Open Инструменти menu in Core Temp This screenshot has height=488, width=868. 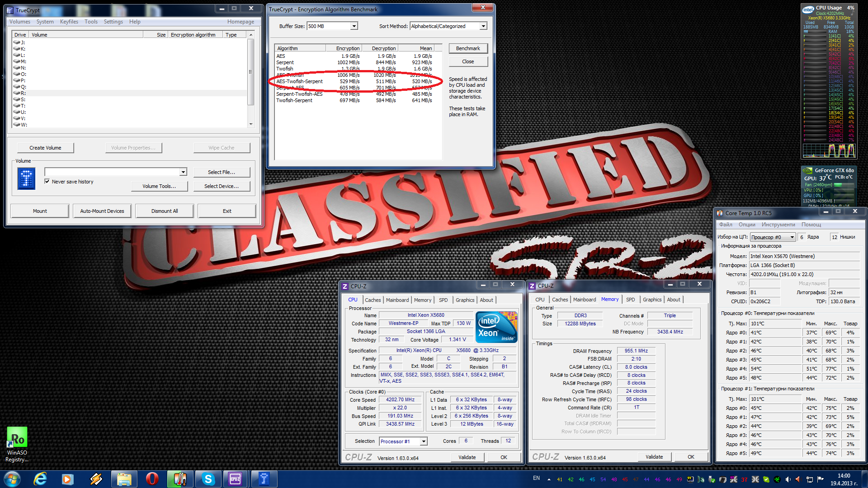click(778, 225)
